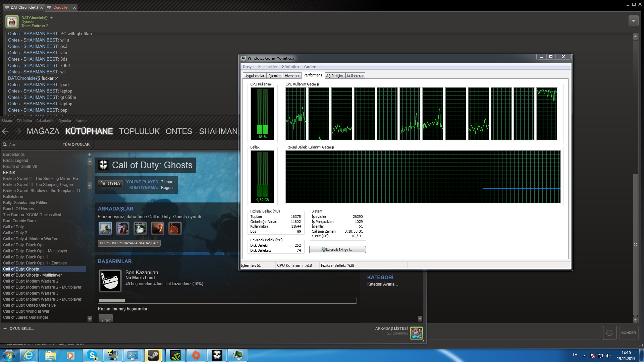Open the NVIDIA GeForce taskbar icon

click(x=175, y=355)
